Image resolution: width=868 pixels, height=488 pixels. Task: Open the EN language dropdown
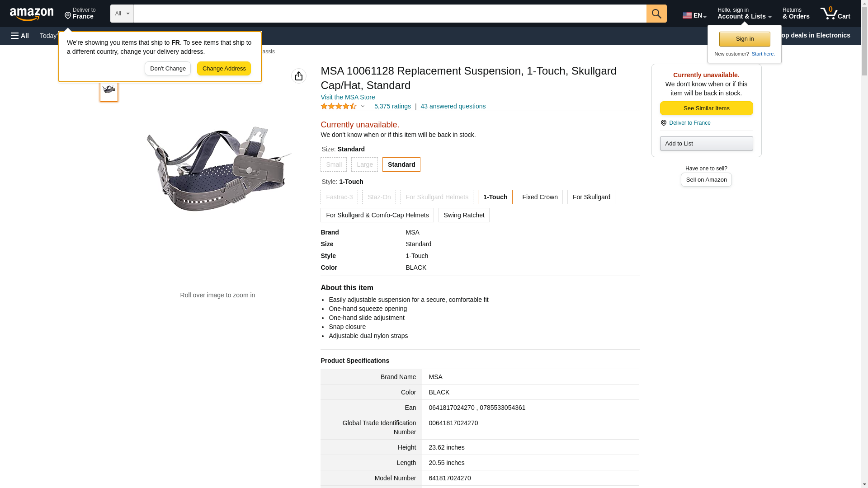coord(694,15)
